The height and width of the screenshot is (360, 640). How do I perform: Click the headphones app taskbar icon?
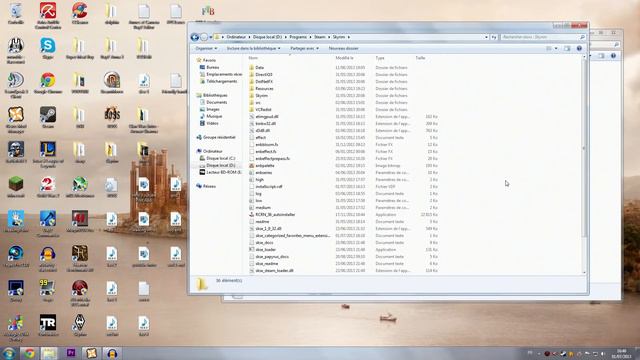tap(111, 353)
